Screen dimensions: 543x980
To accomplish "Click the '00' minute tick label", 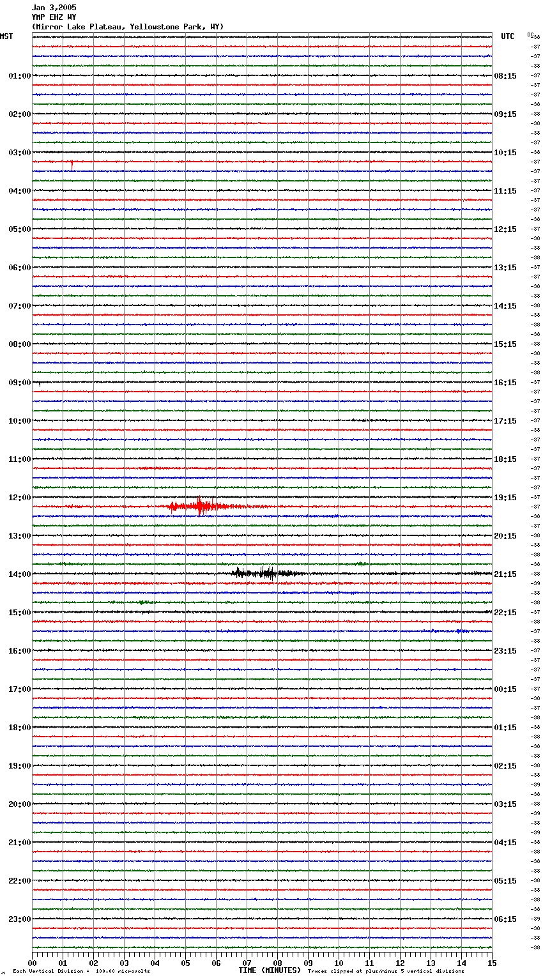I will pos(33,963).
